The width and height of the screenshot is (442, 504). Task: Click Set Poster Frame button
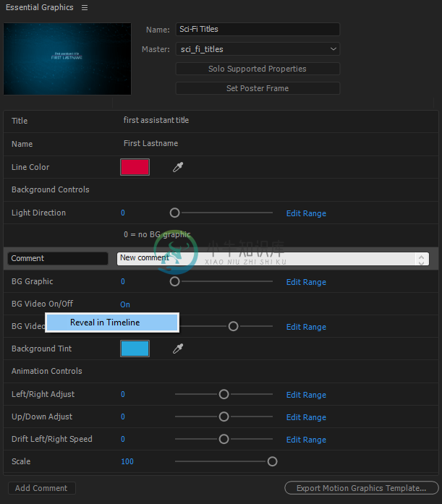[x=258, y=88]
